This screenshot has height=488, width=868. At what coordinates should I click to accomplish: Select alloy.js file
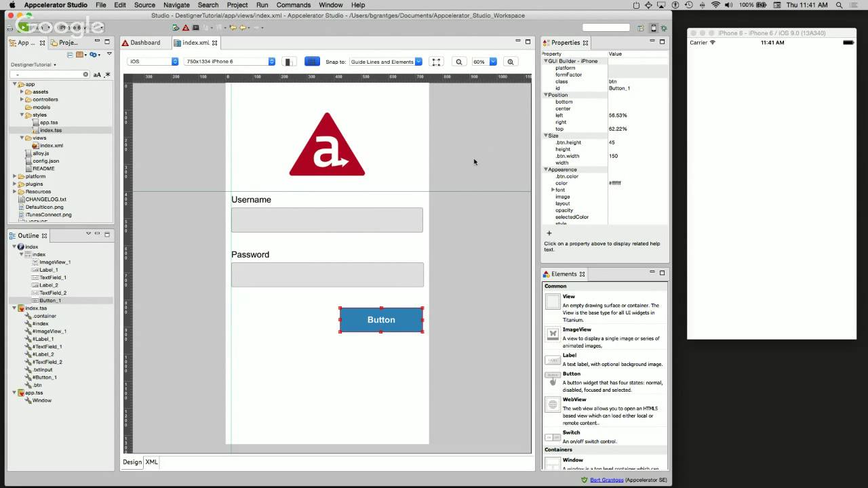click(x=41, y=153)
